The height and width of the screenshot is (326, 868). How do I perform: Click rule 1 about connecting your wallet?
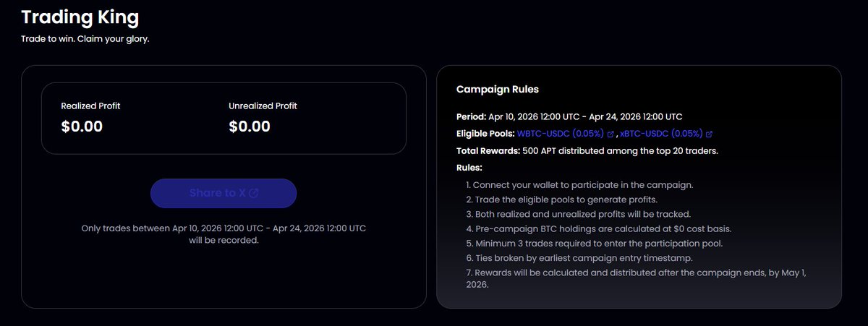tap(583, 185)
